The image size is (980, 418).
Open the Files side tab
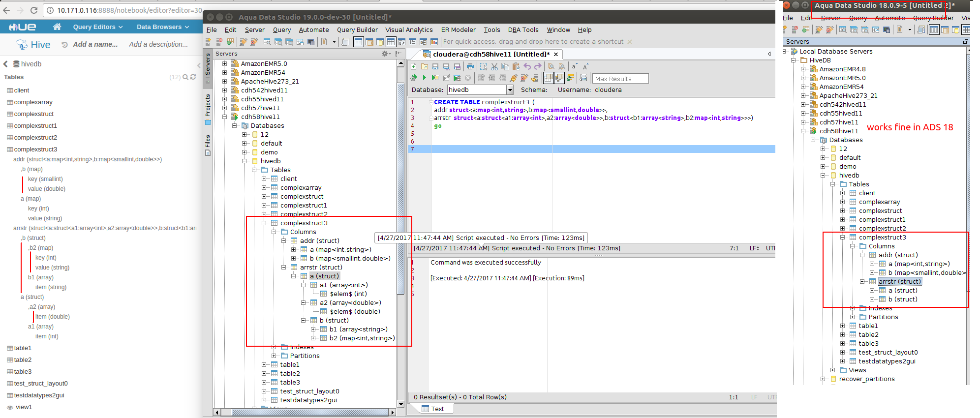[x=208, y=145]
